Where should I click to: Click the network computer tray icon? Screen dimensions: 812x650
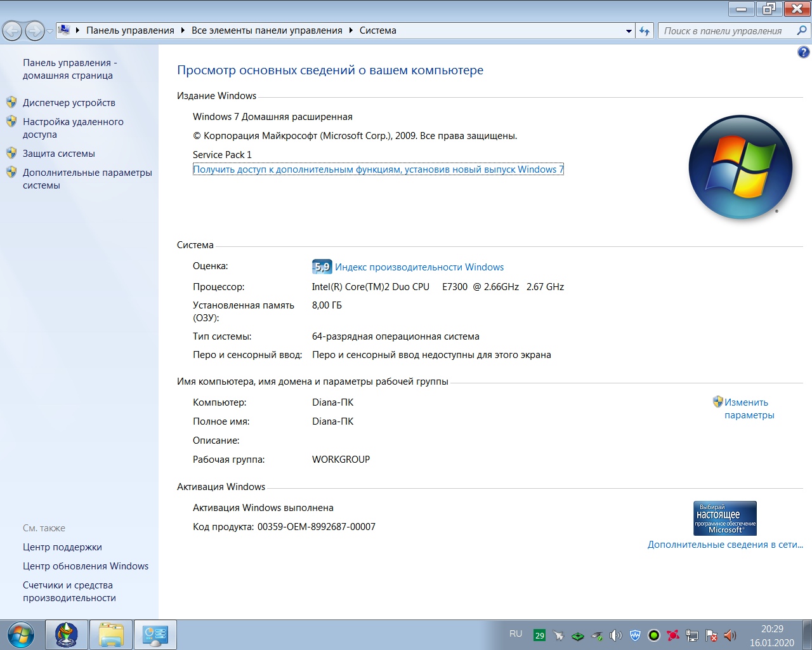click(692, 635)
